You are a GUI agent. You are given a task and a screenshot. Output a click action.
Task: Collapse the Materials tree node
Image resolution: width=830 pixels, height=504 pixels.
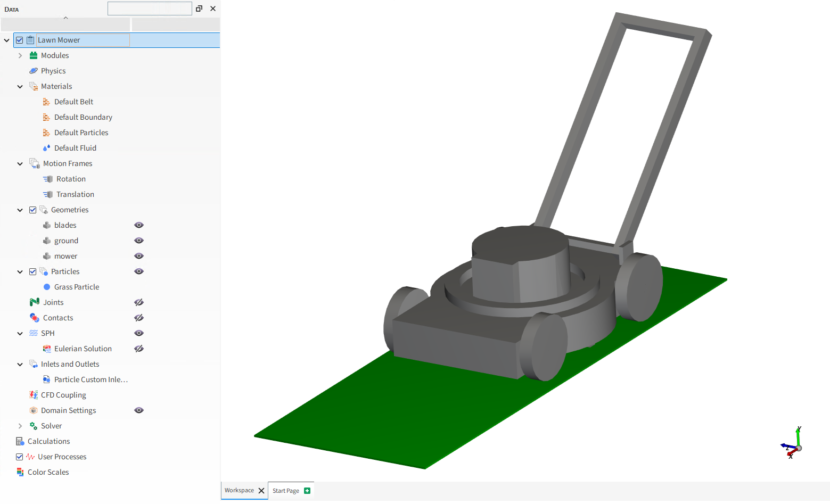20,86
